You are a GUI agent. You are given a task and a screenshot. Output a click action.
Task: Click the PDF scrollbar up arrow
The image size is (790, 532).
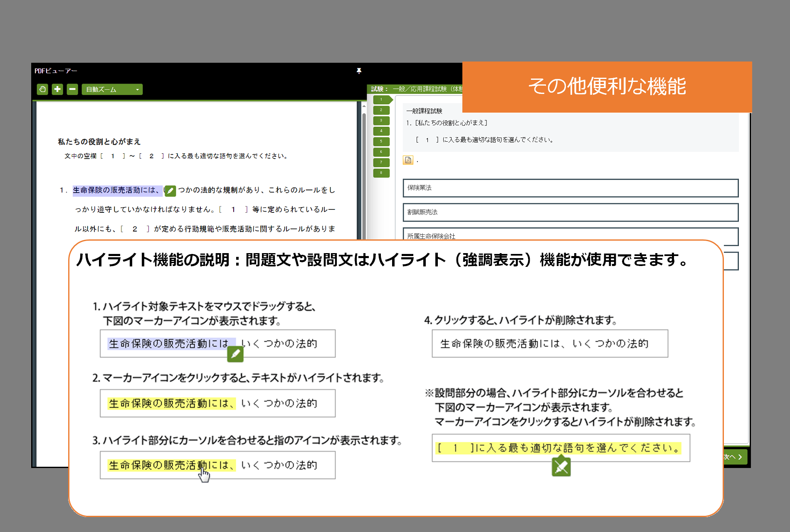click(x=364, y=106)
